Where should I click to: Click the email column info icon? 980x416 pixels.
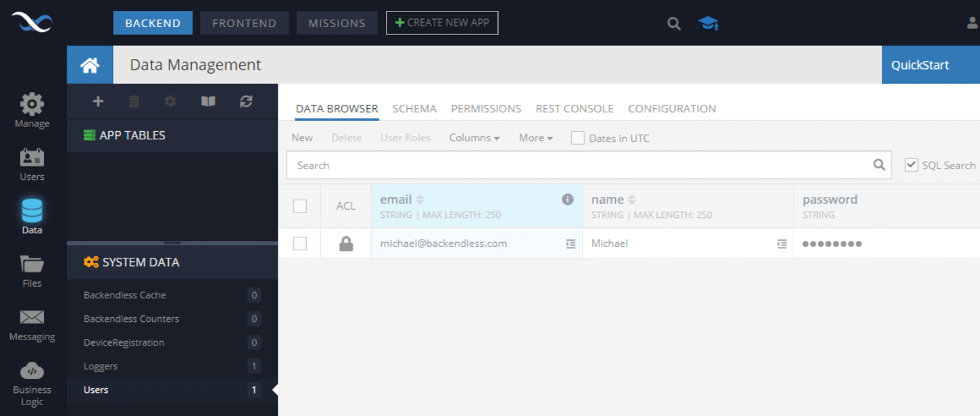click(568, 199)
